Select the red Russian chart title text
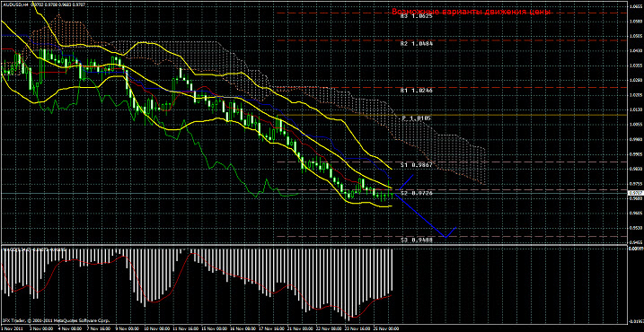Image resolution: width=644 pixels, height=332 pixels. point(471,12)
